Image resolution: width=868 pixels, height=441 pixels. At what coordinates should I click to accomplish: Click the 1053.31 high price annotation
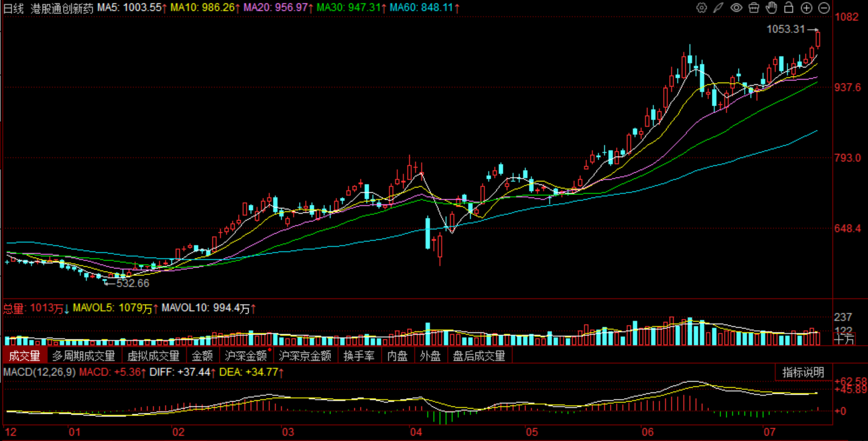click(787, 29)
